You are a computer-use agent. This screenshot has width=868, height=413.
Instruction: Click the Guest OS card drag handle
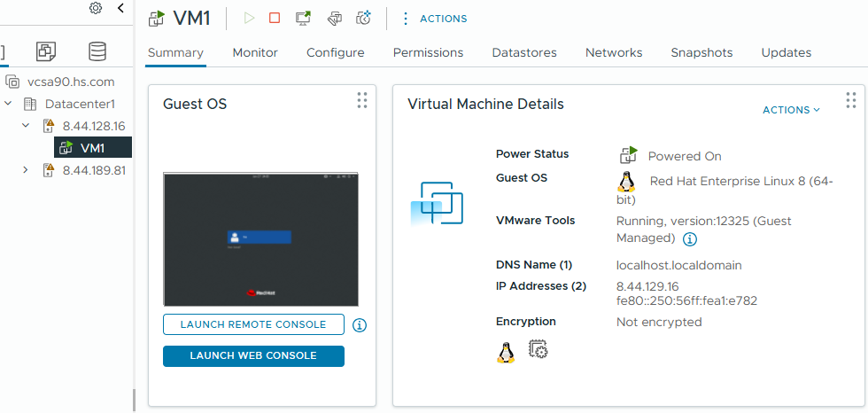[362, 100]
